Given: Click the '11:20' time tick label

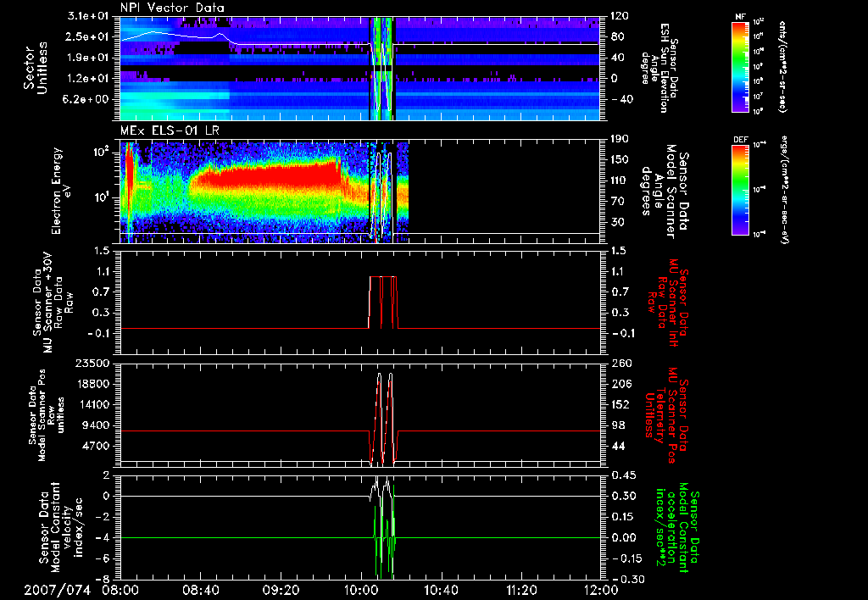Looking at the screenshot, I should pos(521,591).
